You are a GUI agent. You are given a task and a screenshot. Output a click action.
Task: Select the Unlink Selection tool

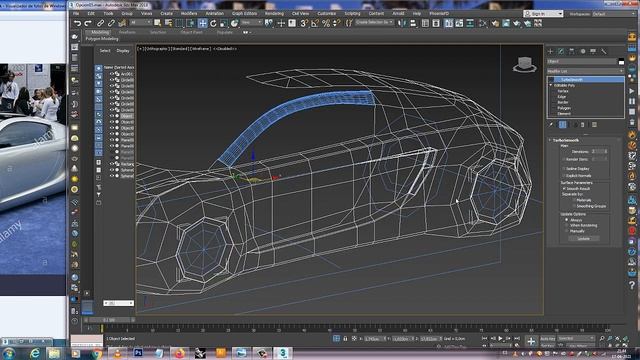[x=111, y=24]
